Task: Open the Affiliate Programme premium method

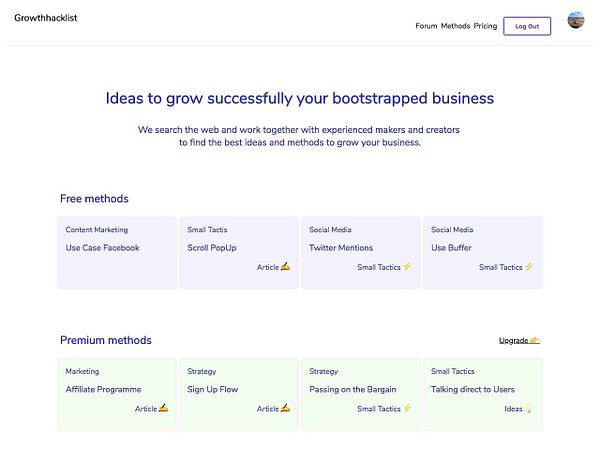Action: pos(103,389)
